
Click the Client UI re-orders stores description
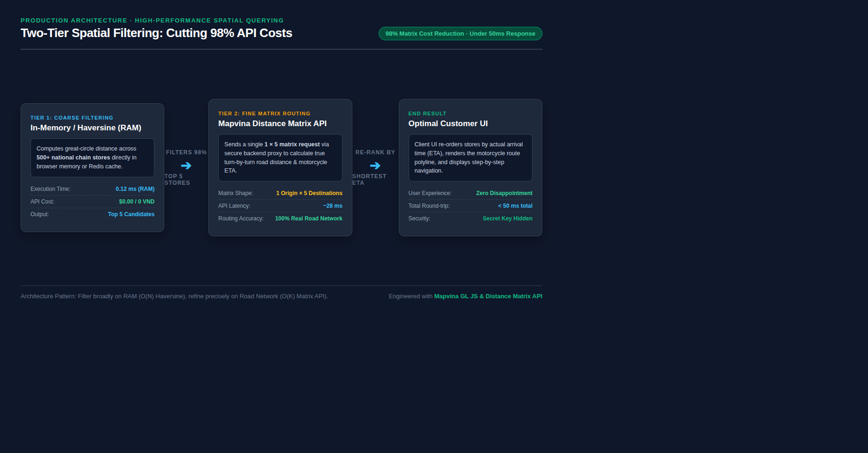click(471, 158)
